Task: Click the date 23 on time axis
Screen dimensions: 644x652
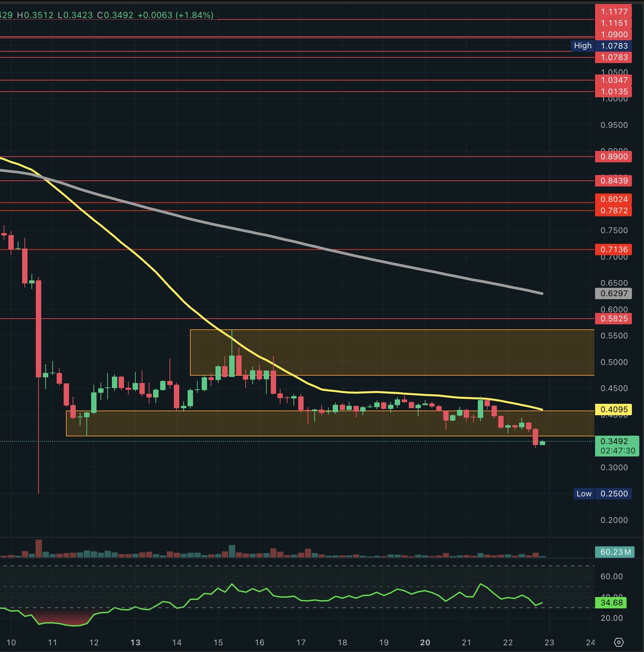Action: (550, 642)
